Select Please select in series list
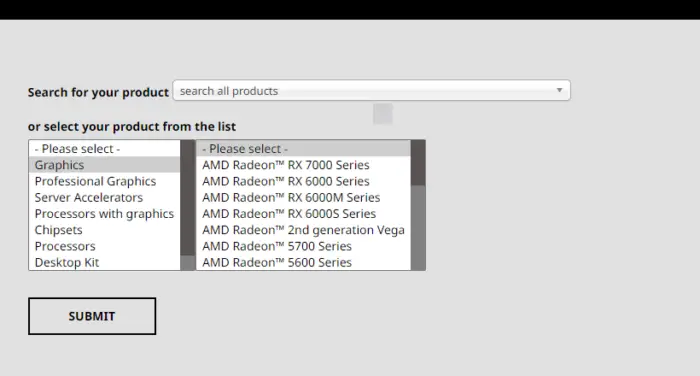Viewport: 700px width, 376px height. [303, 148]
